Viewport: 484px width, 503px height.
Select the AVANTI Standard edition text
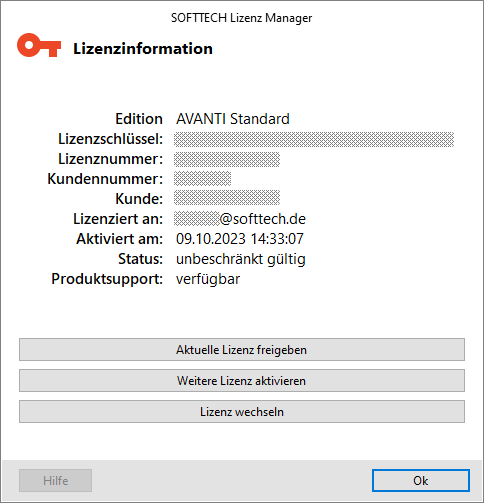coord(233,119)
